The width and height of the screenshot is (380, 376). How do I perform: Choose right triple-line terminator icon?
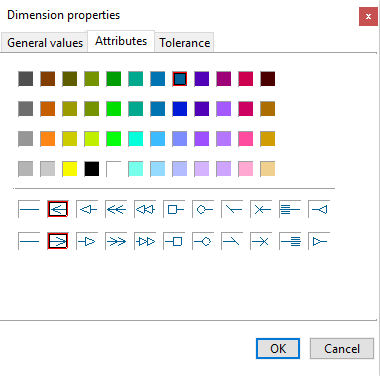290,241
